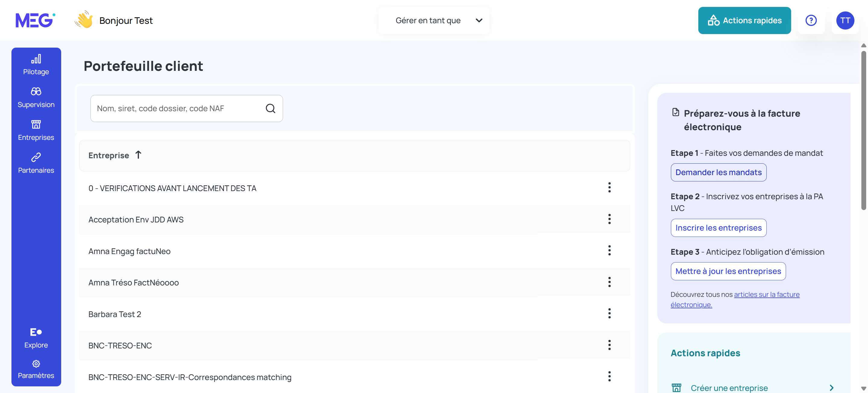
Task: Open three-dot menu for BNC-TRESO-ENC
Action: pyautogui.click(x=609, y=345)
